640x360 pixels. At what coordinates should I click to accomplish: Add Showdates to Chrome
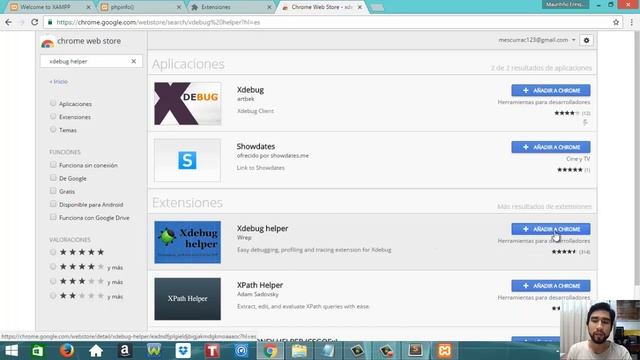point(551,147)
